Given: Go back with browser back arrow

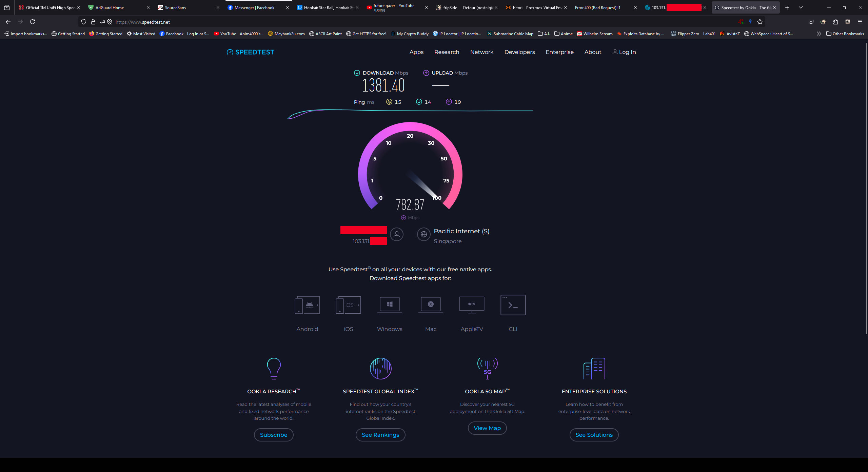Looking at the screenshot, I should coord(8,22).
